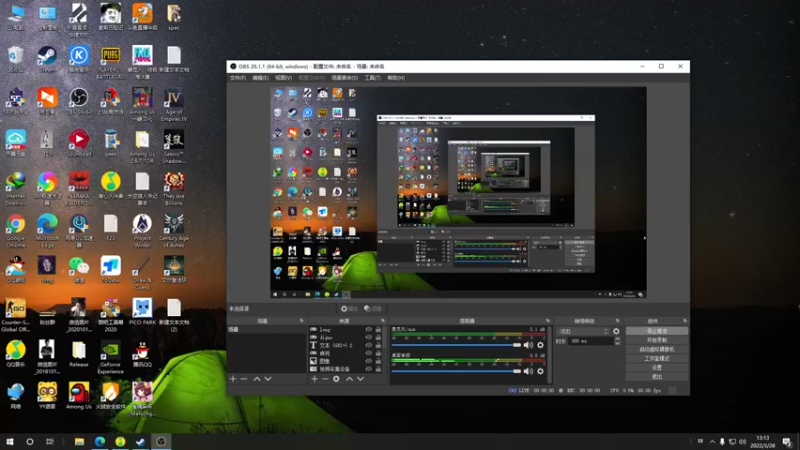Toggle visibility of the 视频采集设备 source
This screenshot has height=450, width=800.
[x=368, y=368]
